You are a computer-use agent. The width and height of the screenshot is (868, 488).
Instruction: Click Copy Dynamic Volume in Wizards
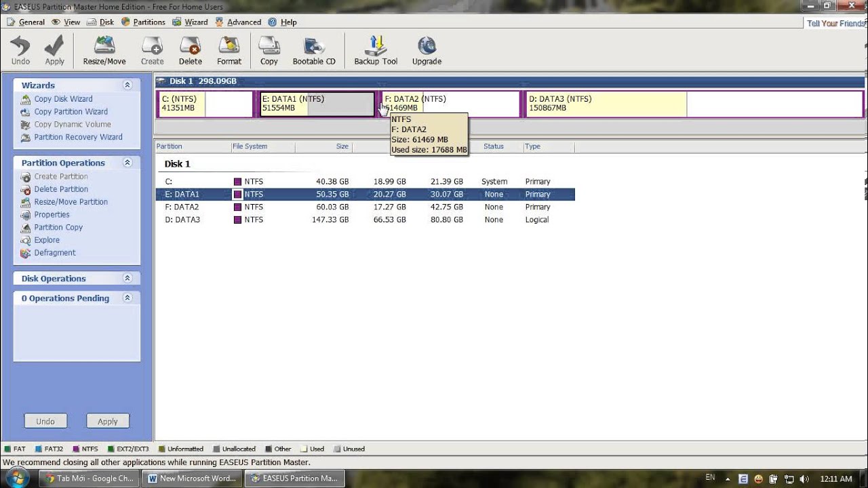click(x=72, y=125)
